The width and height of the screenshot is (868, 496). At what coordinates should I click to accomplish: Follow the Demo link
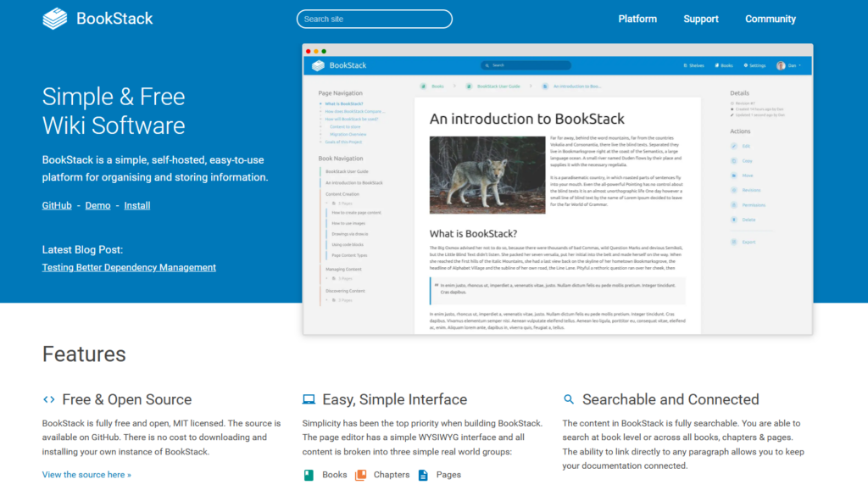tap(97, 205)
